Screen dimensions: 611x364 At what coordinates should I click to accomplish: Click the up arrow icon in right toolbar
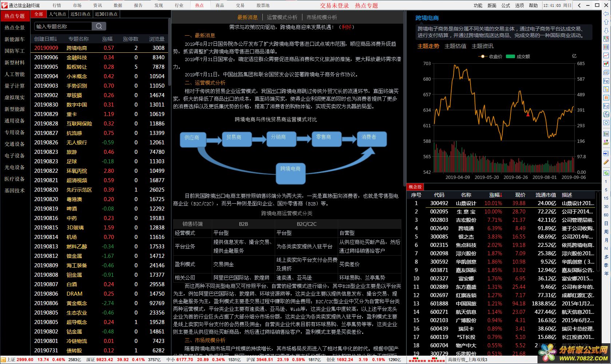606,22
